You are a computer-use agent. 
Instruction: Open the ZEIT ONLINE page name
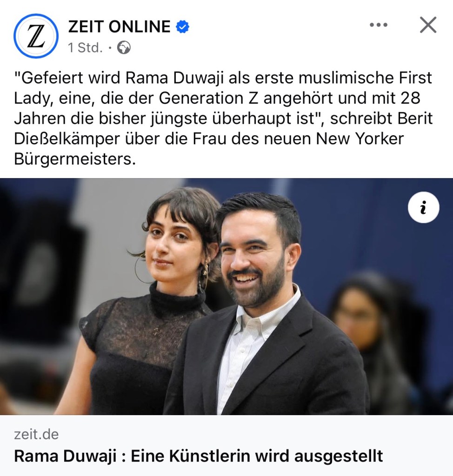tap(120, 26)
